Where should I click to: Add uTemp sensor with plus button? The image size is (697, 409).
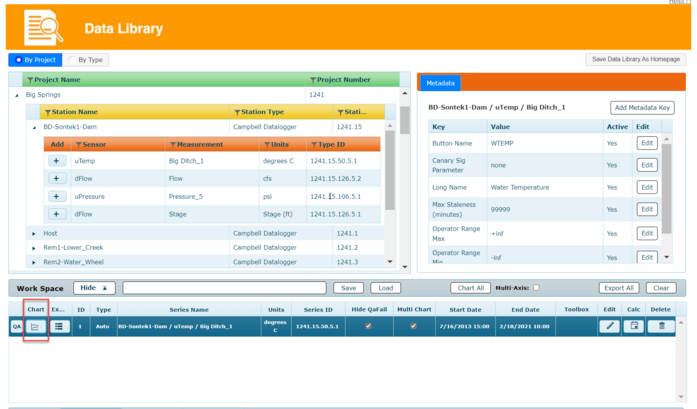56,161
